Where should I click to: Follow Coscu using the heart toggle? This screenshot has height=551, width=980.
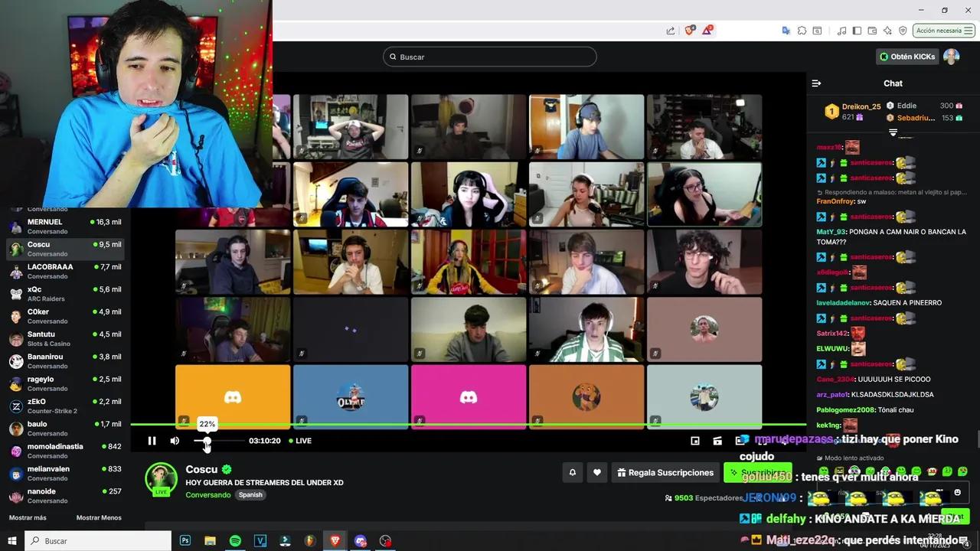596,472
